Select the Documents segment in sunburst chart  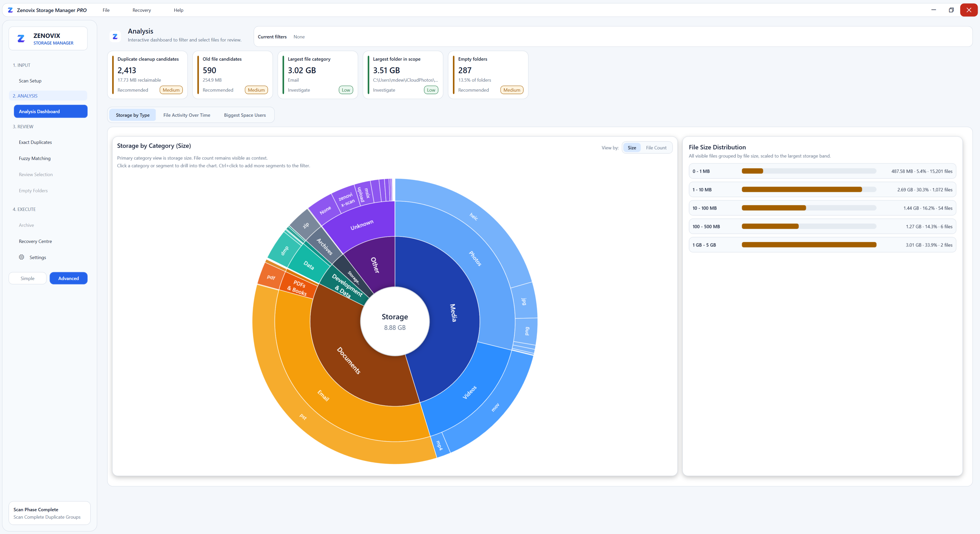(349, 360)
